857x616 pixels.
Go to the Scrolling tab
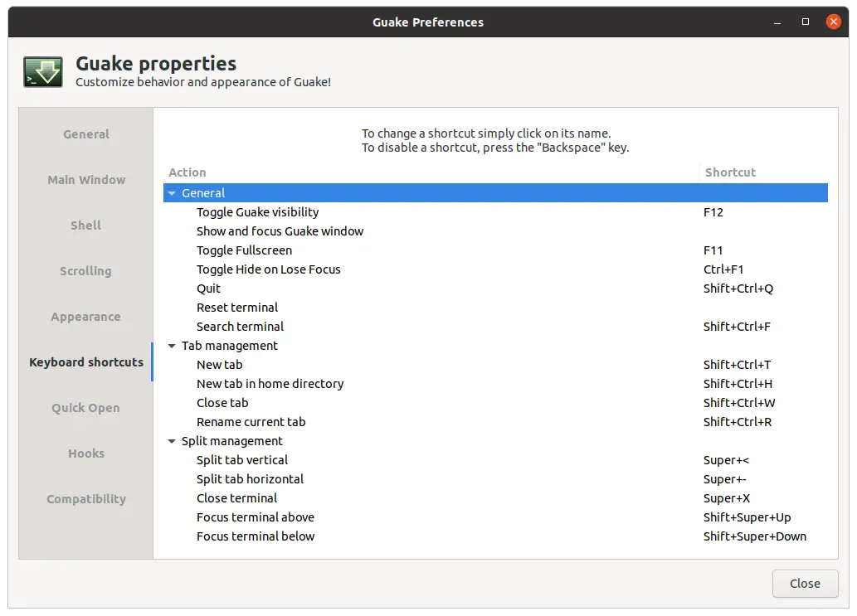click(86, 271)
